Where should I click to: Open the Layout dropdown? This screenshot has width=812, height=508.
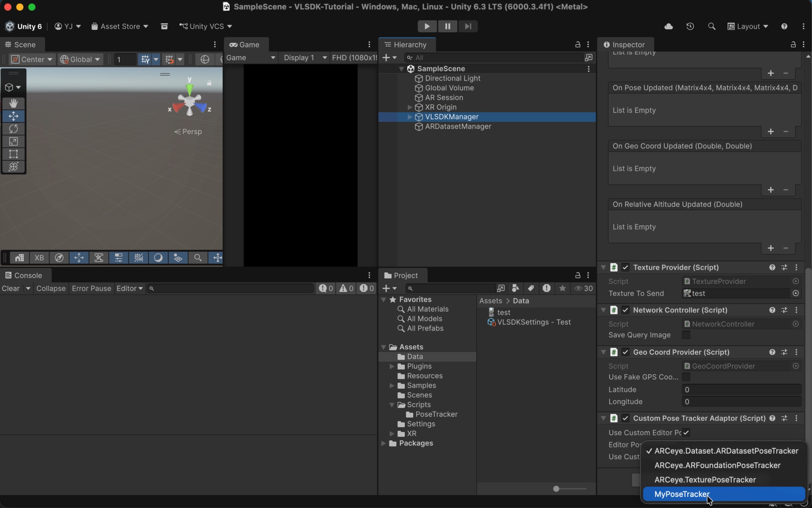click(x=747, y=26)
